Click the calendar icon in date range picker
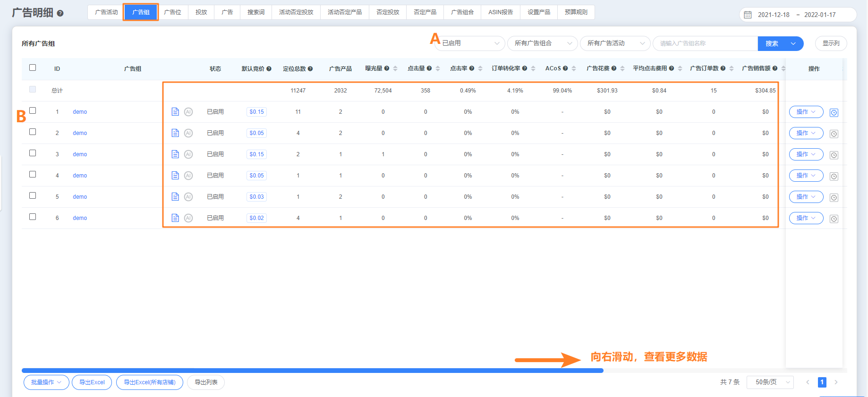Viewport: 868px width, 397px height. point(748,15)
